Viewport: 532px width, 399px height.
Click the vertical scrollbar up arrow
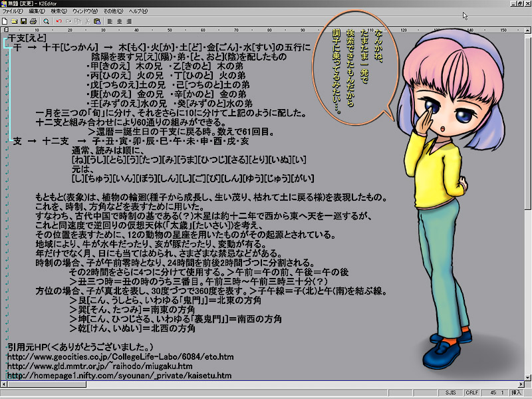(x=528, y=30)
